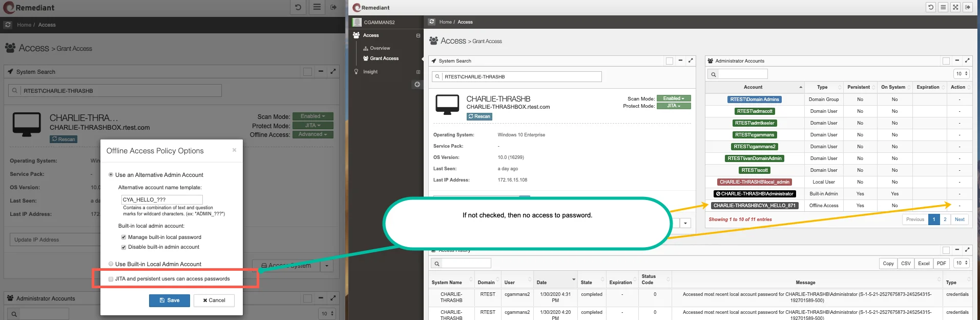This screenshot has height=320, width=980.
Task: Collapse sidebar with the arrow circle icon
Action: click(417, 84)
